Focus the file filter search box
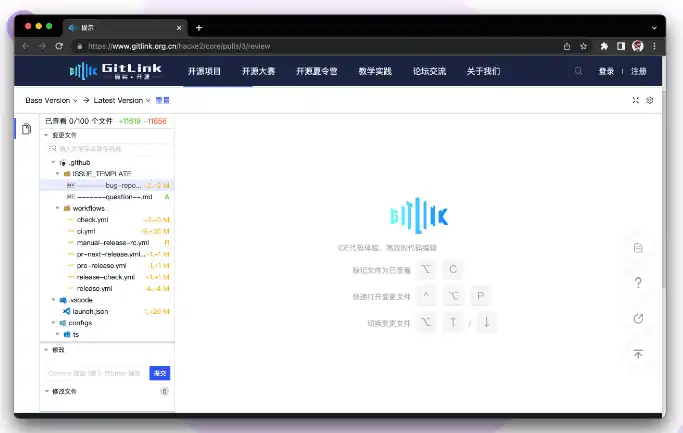Viewport: 683px width, 433px height. pos(109,149)
